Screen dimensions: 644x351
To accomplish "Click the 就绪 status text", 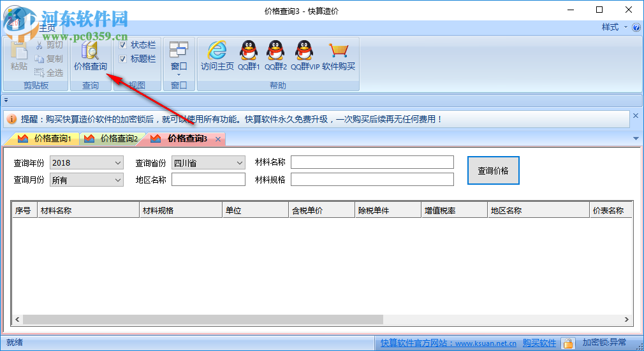I will 15,342.
